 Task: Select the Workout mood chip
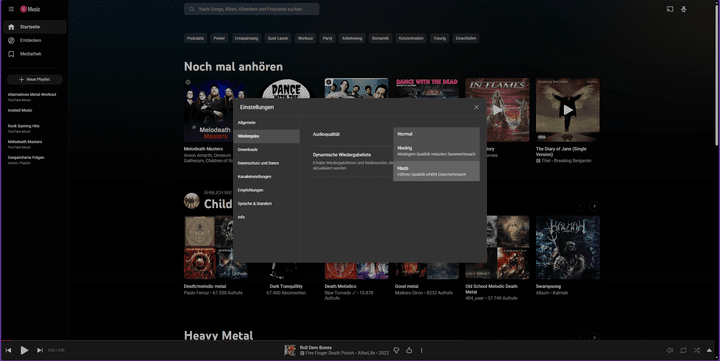[305, 39]
